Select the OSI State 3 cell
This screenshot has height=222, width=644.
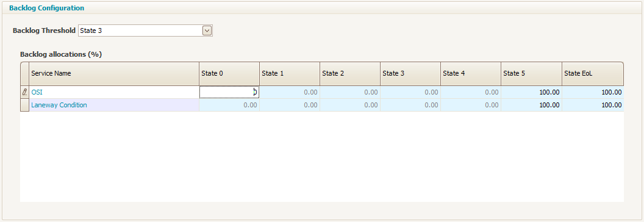410,93
